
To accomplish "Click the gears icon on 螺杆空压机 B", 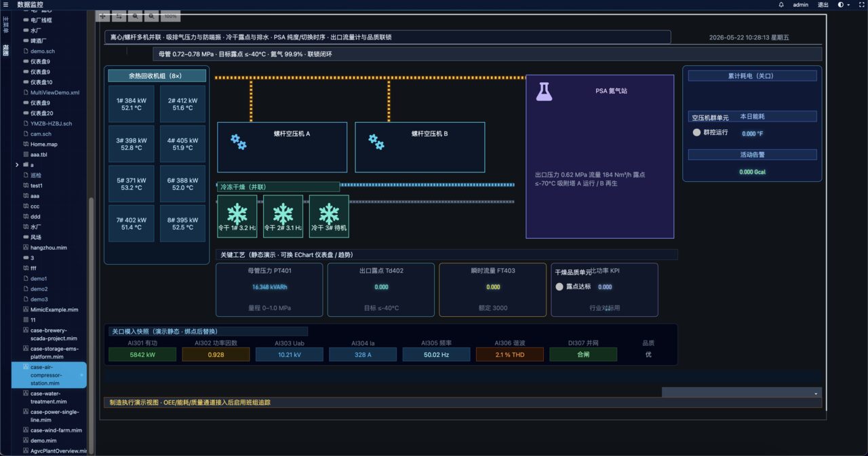I will click(x=376, y=141).
